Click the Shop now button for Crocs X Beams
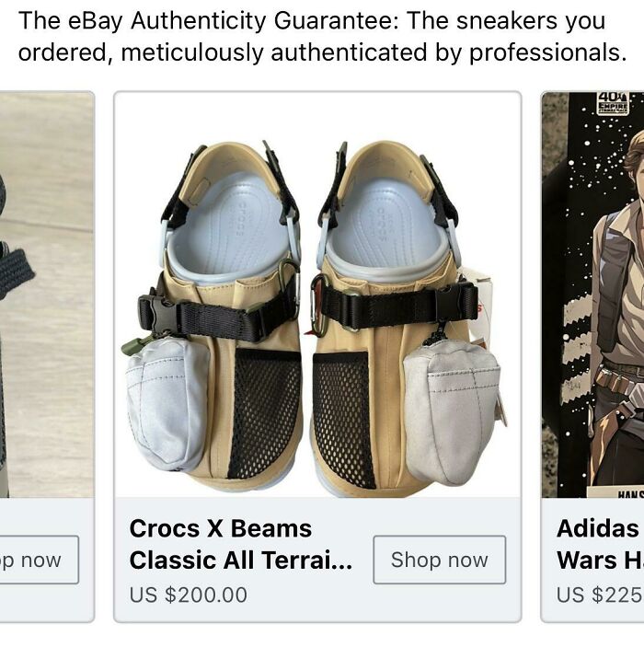The height and width of the screenshot is (647, 644). pyautogui.click(x=440, y=560)
